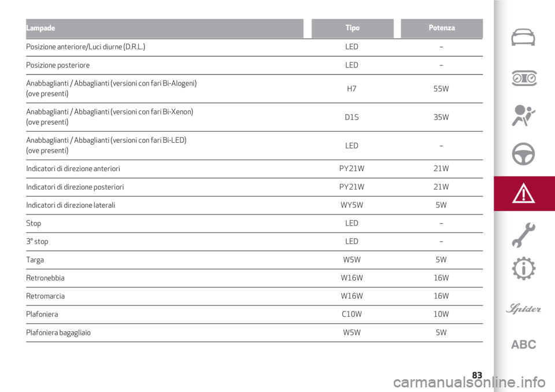Select the instrument panel gauges icon
Viewport: 555px width, 392px height.
coord(524,78)
